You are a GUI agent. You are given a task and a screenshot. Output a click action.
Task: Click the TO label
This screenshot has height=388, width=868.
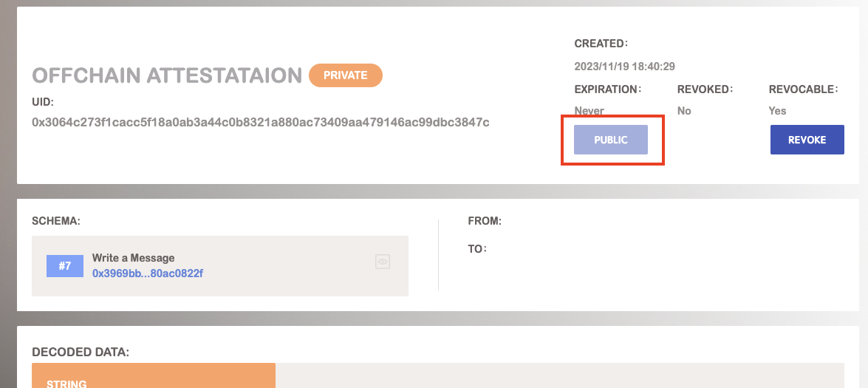pos(477,249)
